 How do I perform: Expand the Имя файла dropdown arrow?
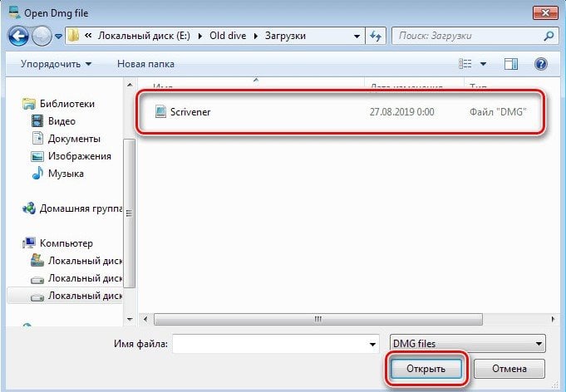coord(373,344)
